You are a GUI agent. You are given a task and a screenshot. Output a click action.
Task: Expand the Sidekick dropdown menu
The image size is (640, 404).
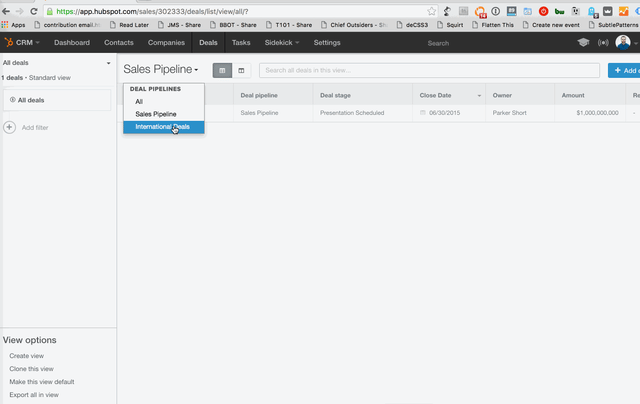click(282, 42)
